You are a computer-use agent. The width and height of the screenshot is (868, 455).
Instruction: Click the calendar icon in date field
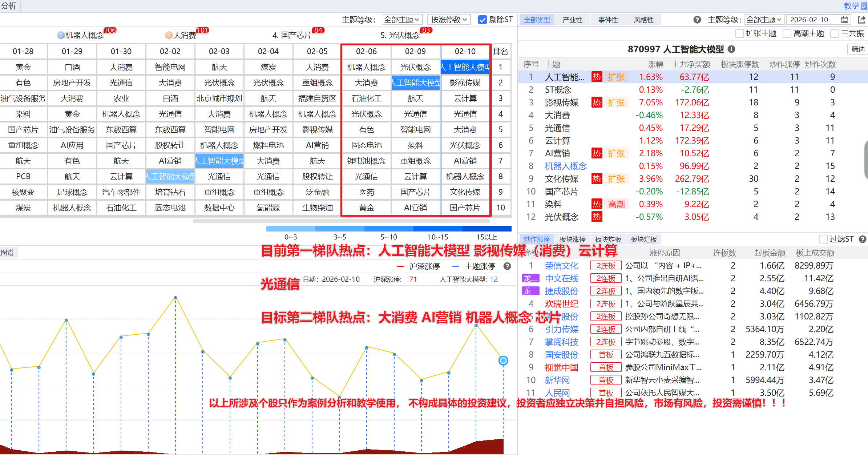(845, 20)
